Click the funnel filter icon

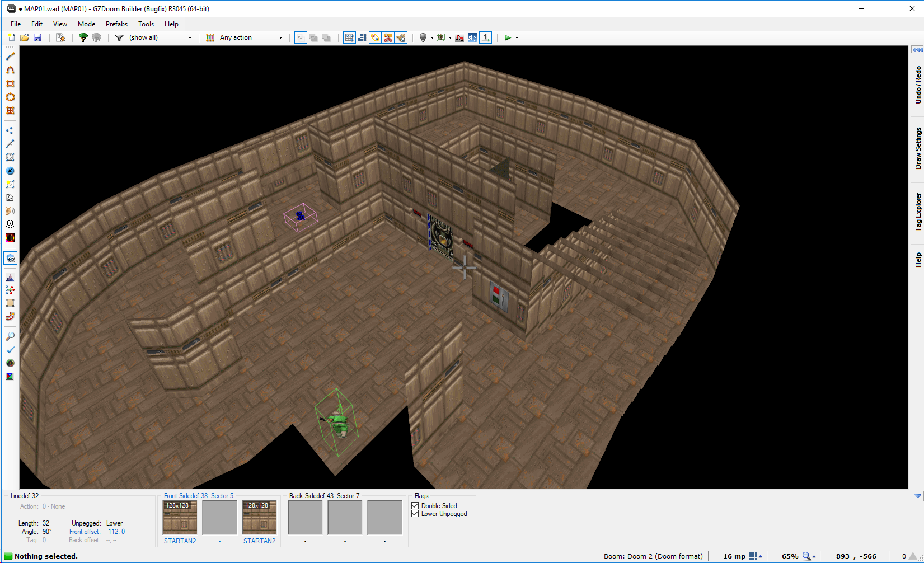click(x=119, y=37)
